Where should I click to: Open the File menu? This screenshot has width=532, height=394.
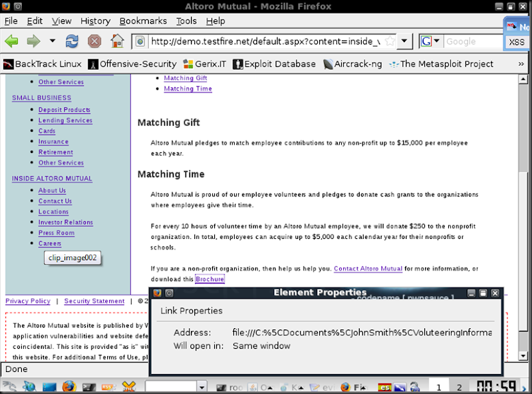[11, 21]
